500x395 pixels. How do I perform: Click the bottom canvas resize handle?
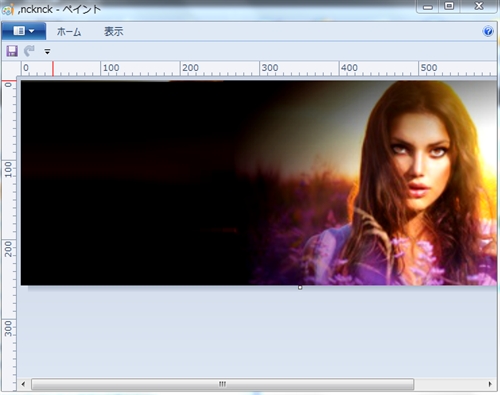(300, 287)
